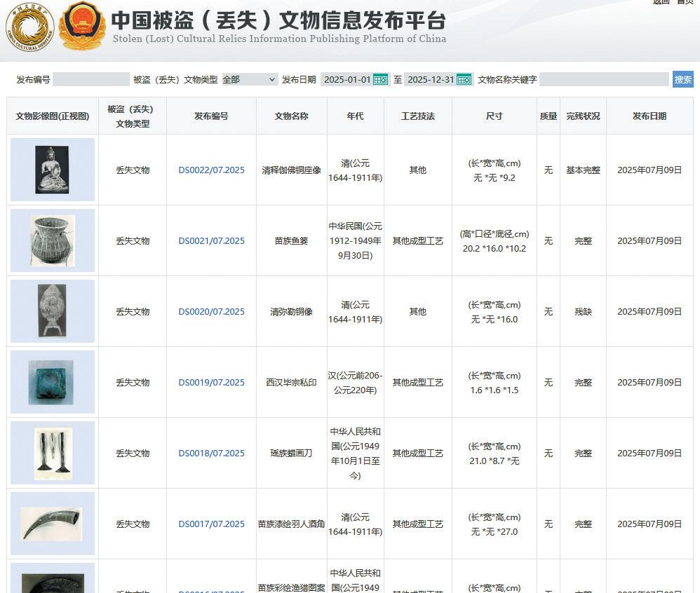Click the relic name keyword input field
Viewport: 700px width, 593px height.
(603, 80)
